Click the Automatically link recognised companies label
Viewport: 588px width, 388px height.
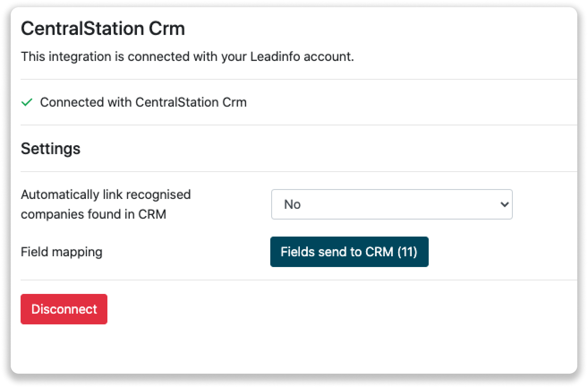[x=106, y=204]
